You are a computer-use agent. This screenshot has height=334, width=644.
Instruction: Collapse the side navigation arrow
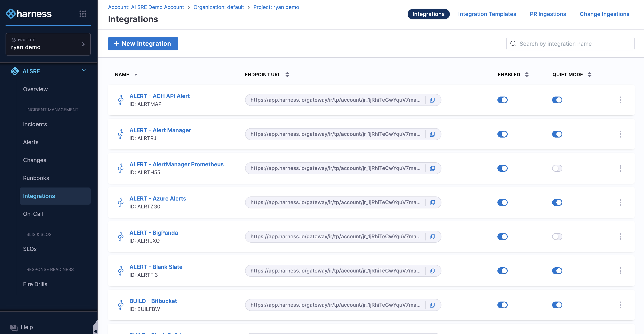pyautogui.click(x=95, y=331)
